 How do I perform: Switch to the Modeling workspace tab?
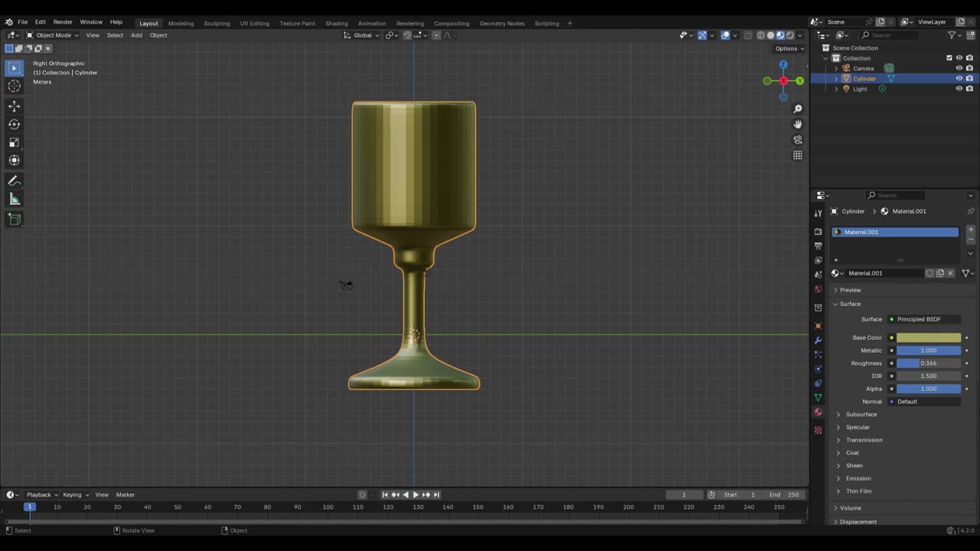coord(181,23)
